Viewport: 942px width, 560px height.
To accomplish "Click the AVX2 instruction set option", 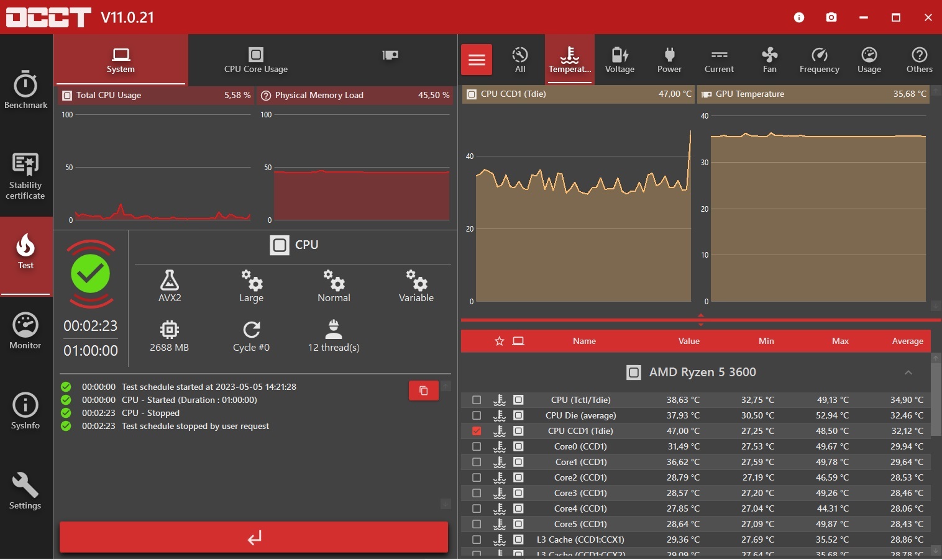I will point(170,286).
